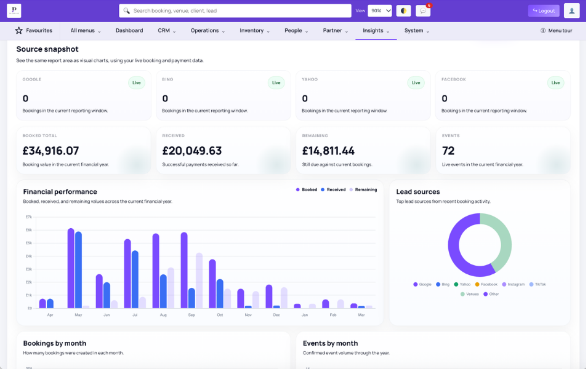Click the Favourites star icon

point(18,30)
